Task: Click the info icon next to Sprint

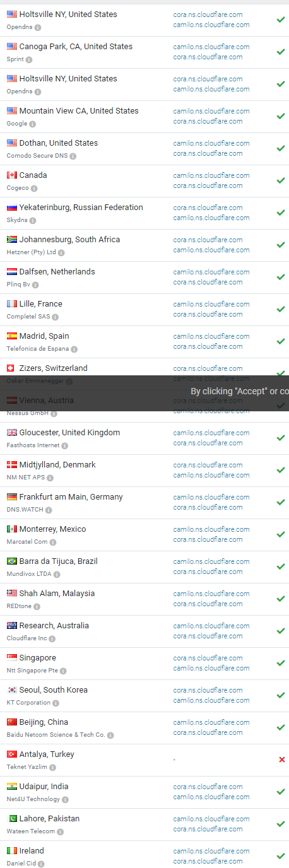Action: click(29, 60)
